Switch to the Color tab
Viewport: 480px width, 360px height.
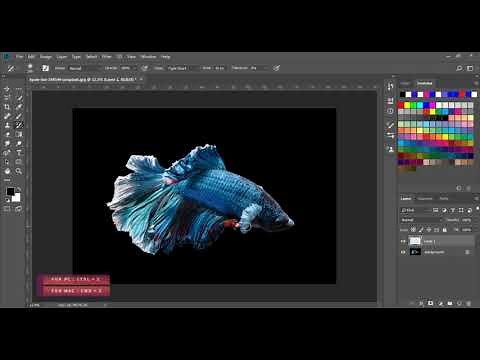pos(405,83)
